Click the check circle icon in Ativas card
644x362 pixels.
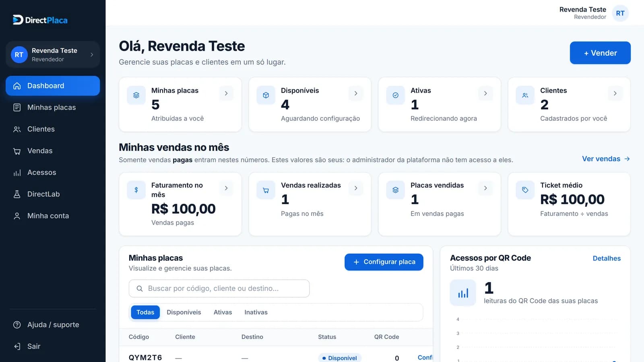(396, 95)
